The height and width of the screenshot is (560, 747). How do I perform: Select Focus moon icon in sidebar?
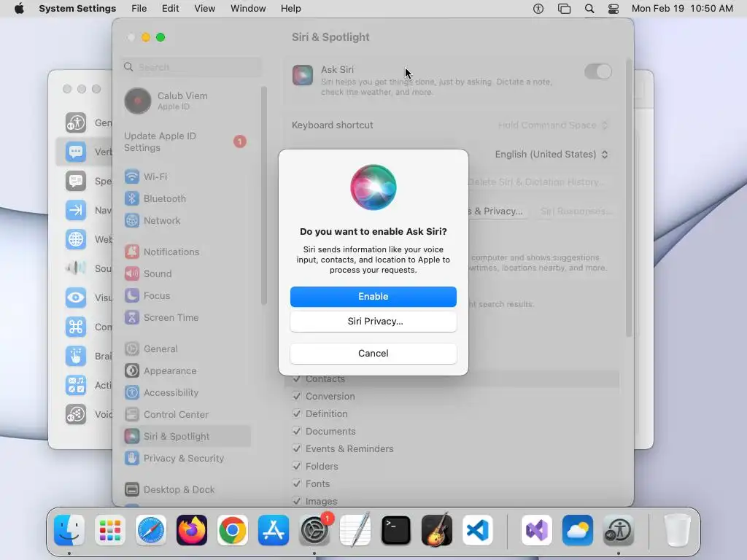coord(132,296)
